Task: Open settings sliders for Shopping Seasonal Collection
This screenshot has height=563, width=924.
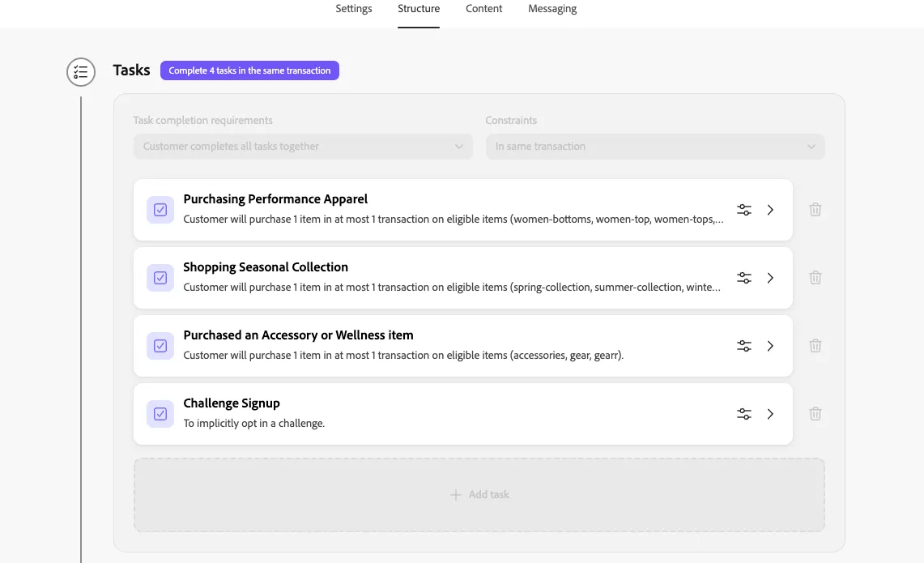Action: 744,278
